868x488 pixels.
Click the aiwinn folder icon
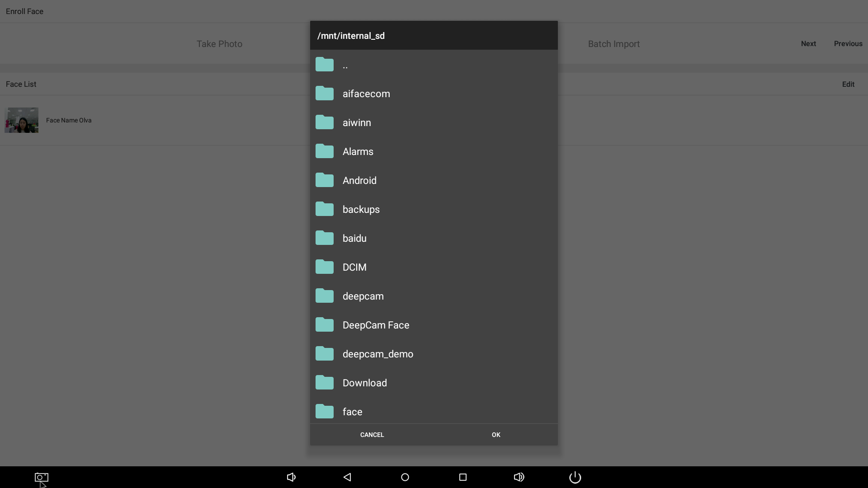tap(325, 122)
